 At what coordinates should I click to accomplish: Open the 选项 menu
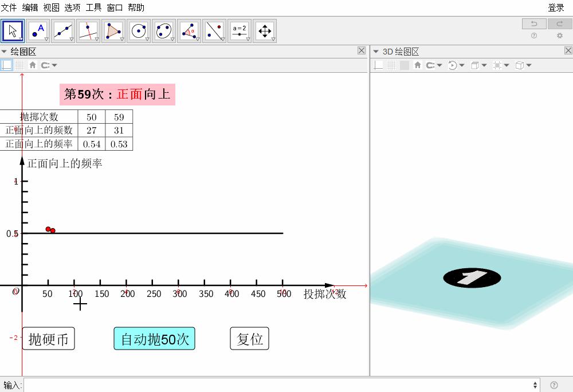pos(72,7)
